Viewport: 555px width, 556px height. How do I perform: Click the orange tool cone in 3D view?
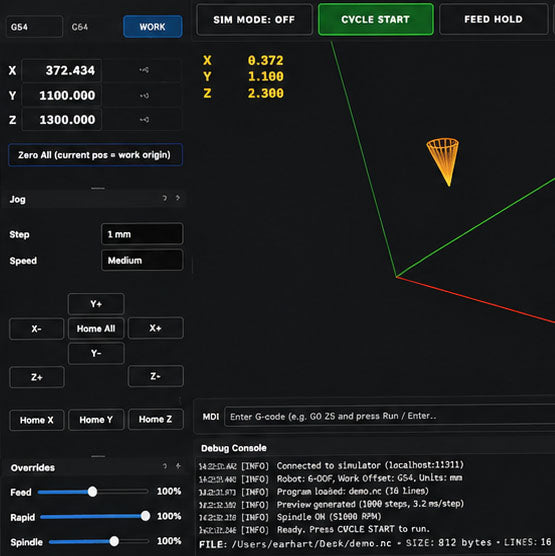pyautogui.click(x=443, y=162)
